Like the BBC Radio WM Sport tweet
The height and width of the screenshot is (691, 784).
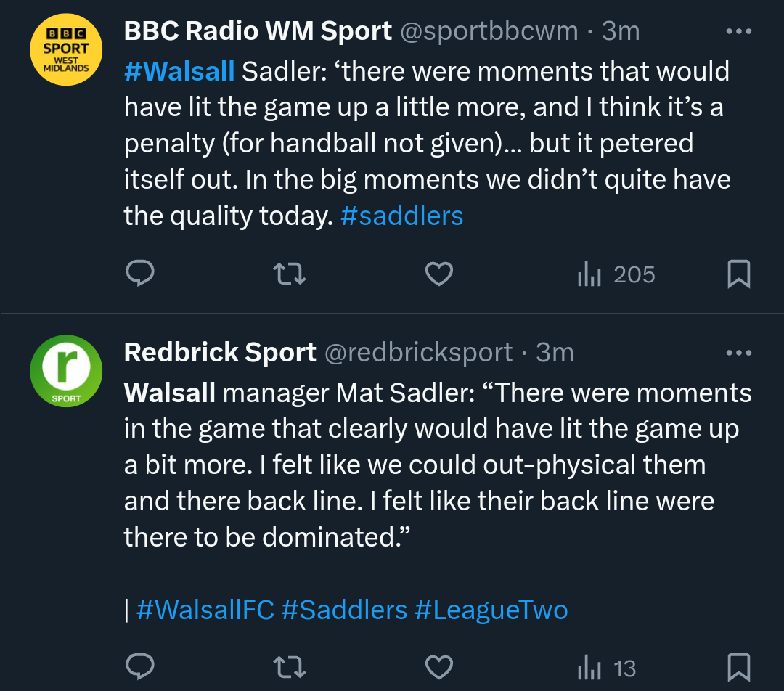[x=438, y=274]
